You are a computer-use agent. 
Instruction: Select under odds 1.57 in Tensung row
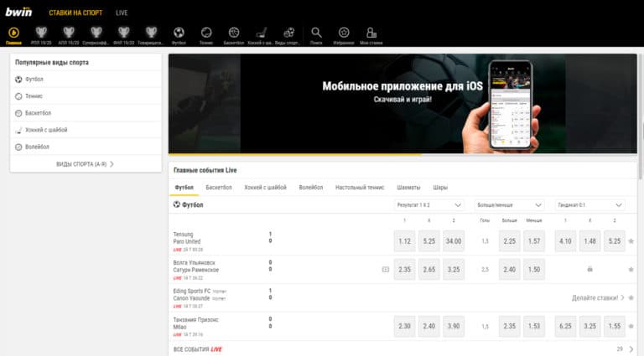point(534,241)
